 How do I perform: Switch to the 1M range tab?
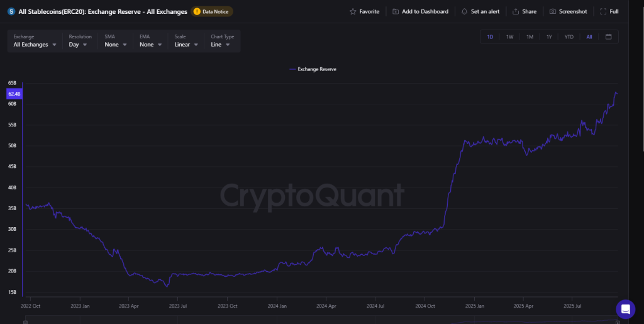530,37
